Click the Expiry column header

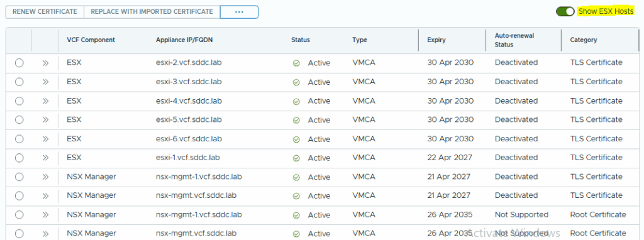[x=436, y=40]
